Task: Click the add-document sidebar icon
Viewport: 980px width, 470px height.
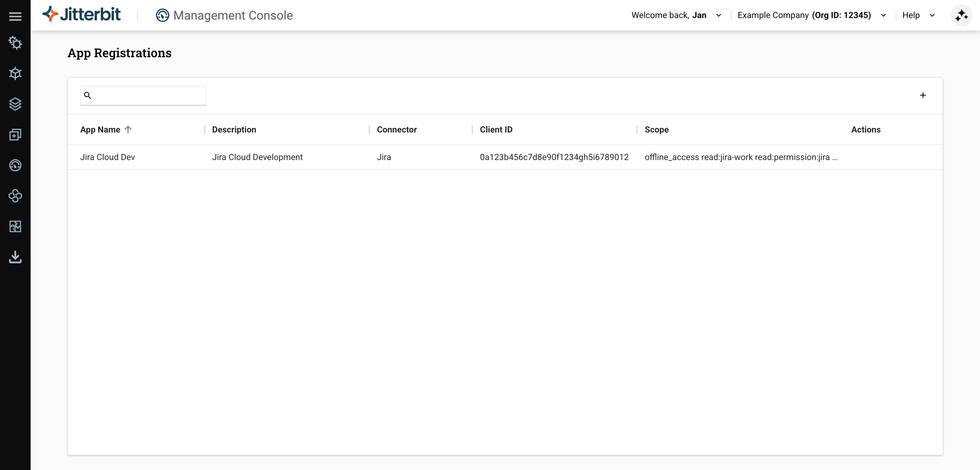Action: tap(15, 135)
